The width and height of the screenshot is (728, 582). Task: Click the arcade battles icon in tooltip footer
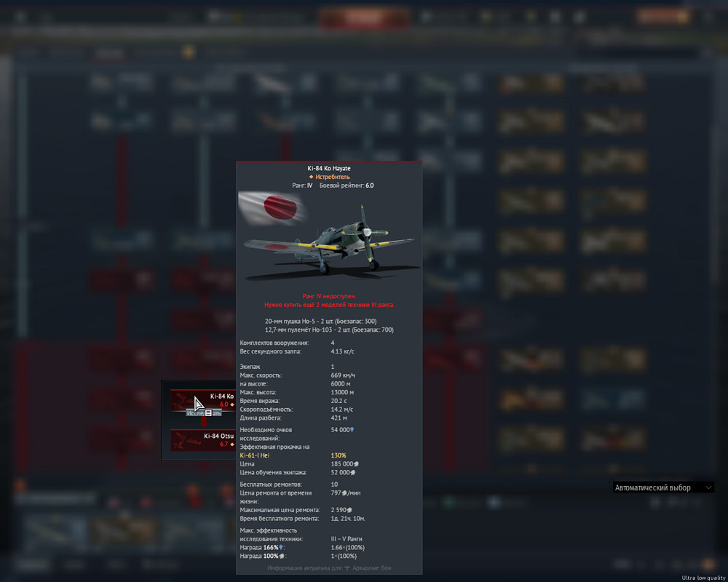click(347, 567)
